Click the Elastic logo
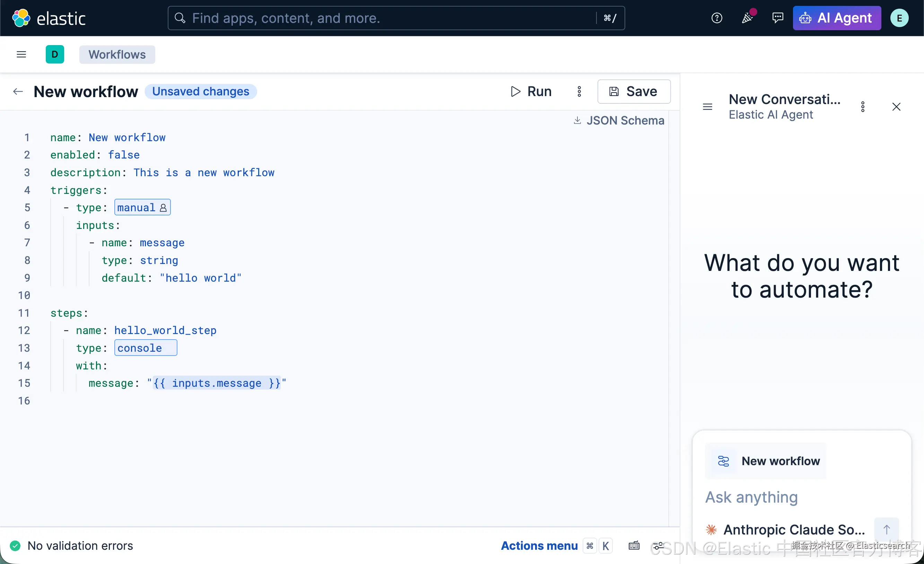 point(49,18)
